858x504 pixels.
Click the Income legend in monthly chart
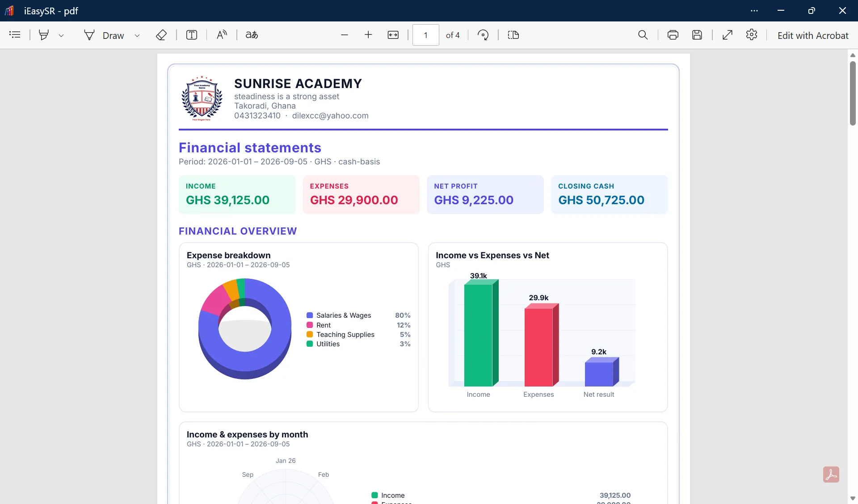[388, 495]
